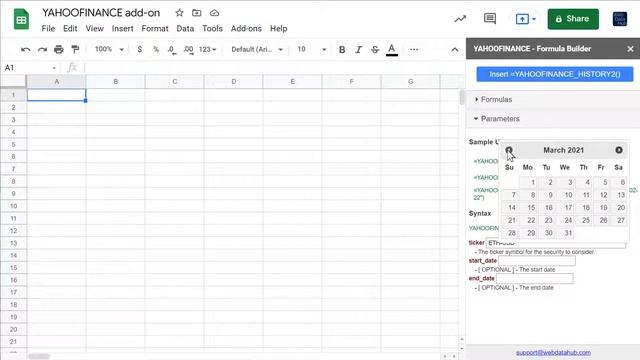Viewport: 640px width, 360px height.
Task: Pick March 26 in the calendar
Action: [x=603, y=220]
